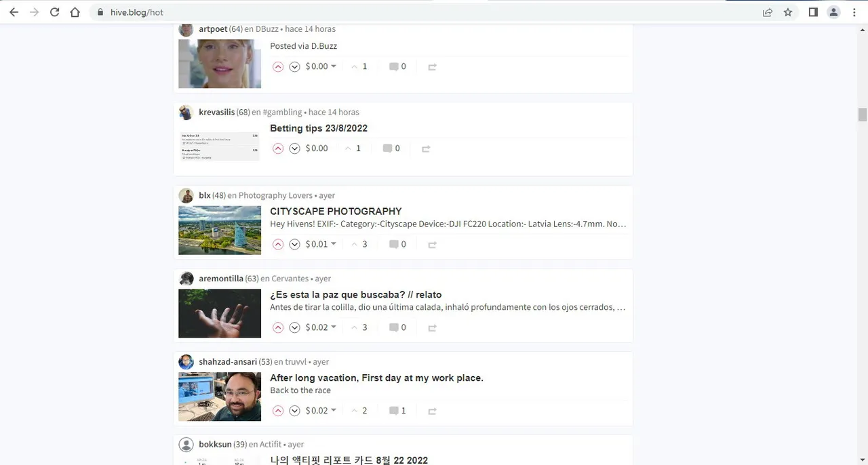Open the CITYSCAPE PHOTOGRAPHY title link
868x465 pixels.
(x=336, y=211)
